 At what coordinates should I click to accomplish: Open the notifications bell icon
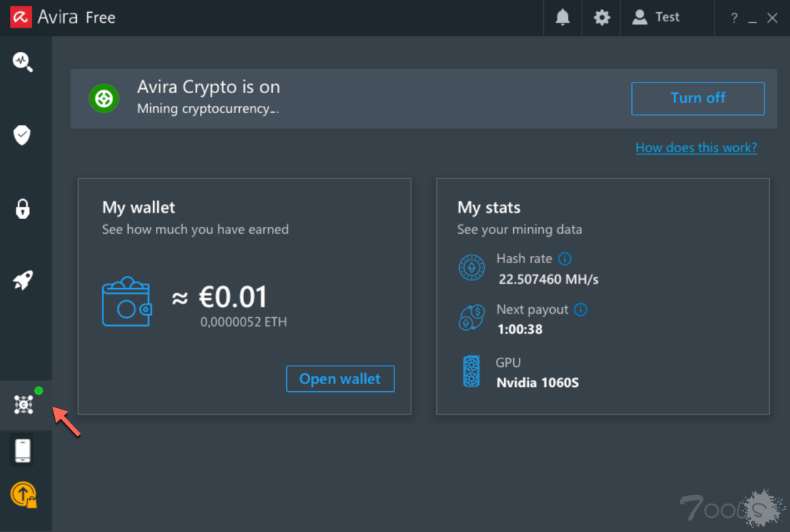(562, 18)
